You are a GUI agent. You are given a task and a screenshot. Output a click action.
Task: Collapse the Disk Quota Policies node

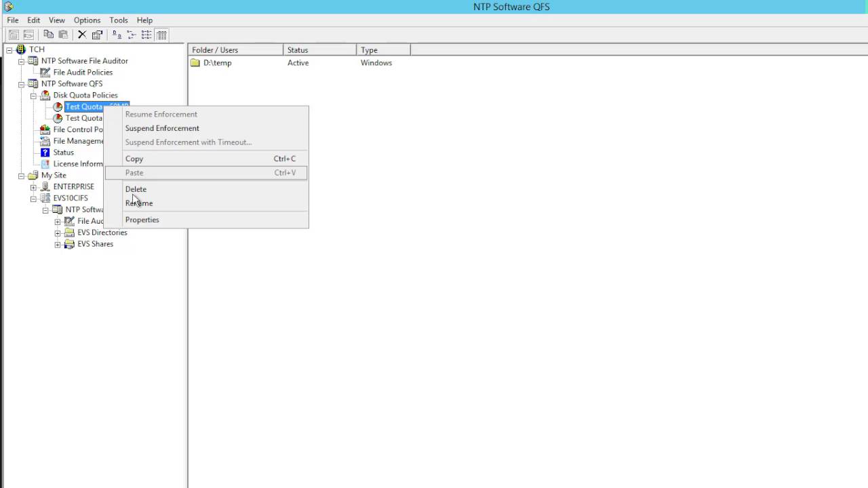click(x=33, y=96)
